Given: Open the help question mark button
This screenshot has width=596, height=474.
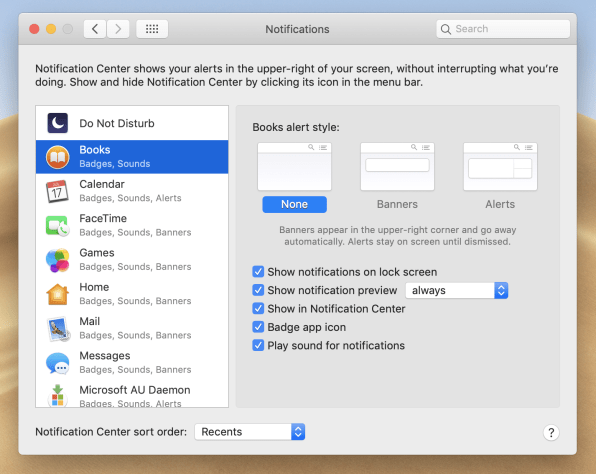Looking at the screenshot, I should click(x=551, y=432).
